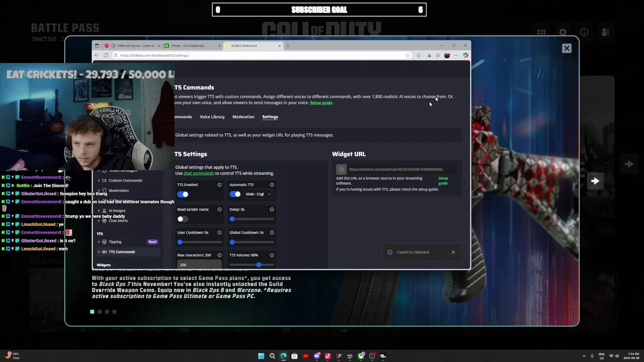Show info for Max characters

(x=219, y=255)
